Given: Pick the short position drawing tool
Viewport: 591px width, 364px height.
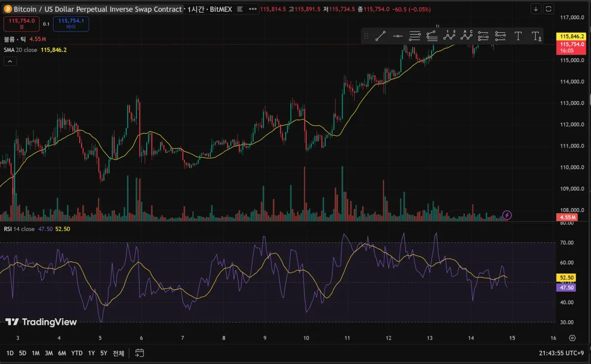Looking at the screenshot, I should 500,35.
